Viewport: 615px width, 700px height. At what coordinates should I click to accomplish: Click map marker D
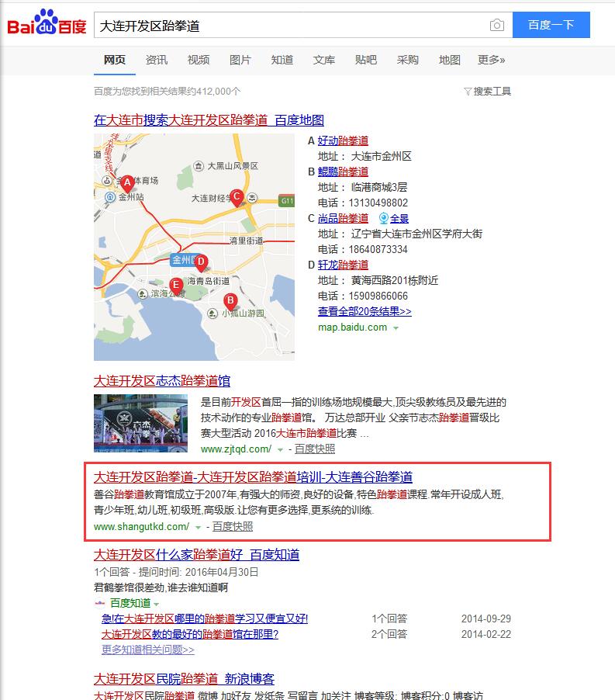tap(201, 262)
